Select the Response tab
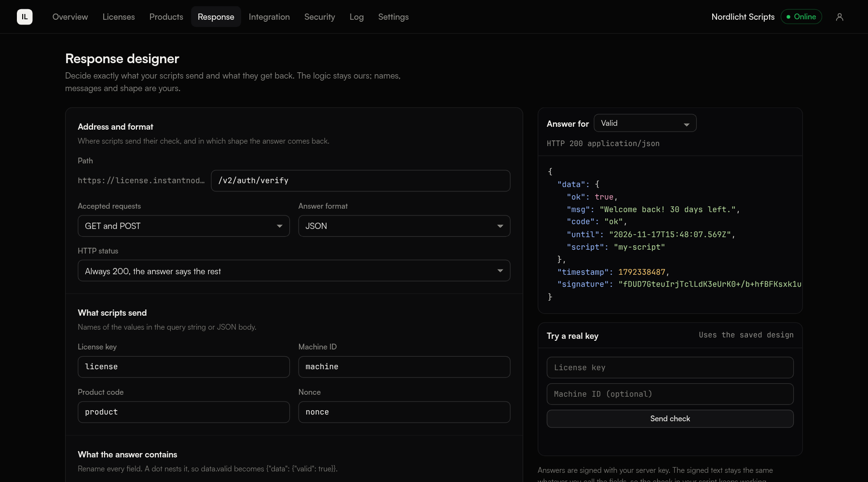The image size is (868, 482). pos(216,17)
